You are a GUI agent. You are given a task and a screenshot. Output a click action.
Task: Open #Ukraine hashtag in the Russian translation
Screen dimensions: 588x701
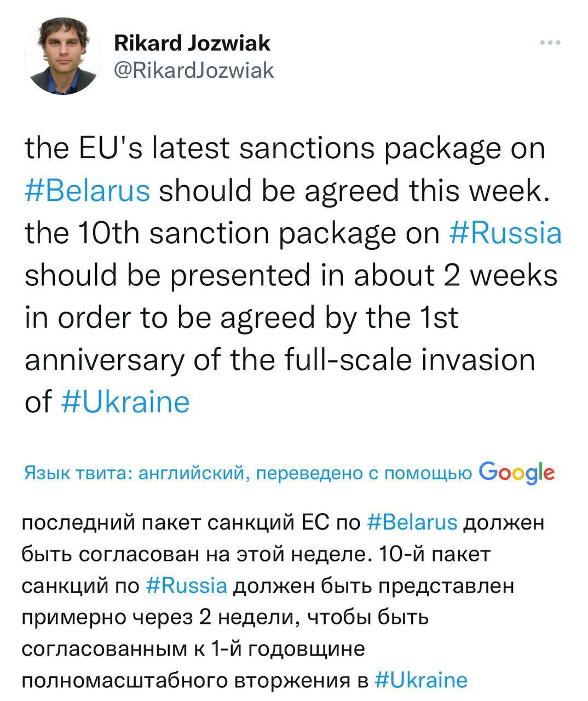(x=421, y=680)
